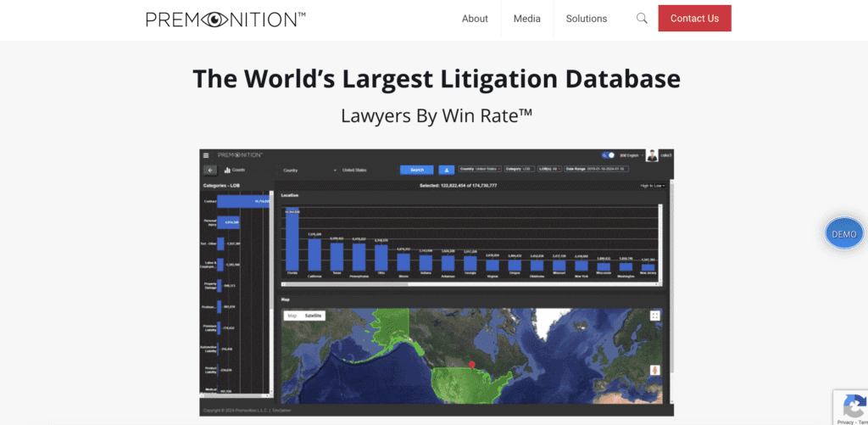The image size is (868, 425).
Task: Select the Counts bar chart icon
Action: coord(227,171)
